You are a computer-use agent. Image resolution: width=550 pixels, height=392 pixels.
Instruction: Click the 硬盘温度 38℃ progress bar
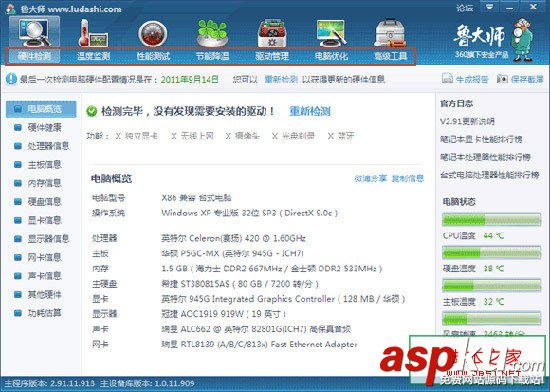point(491,252)
